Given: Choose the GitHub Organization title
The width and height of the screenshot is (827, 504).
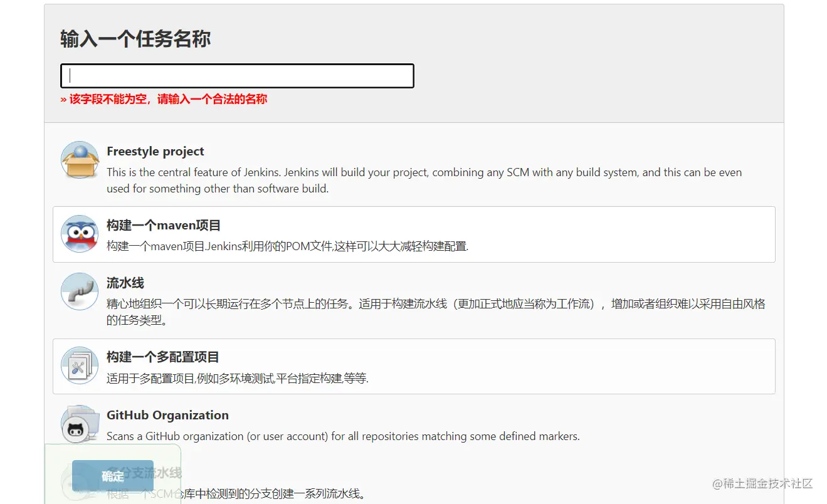Looking at the screenshot, I should click(167, 415).
